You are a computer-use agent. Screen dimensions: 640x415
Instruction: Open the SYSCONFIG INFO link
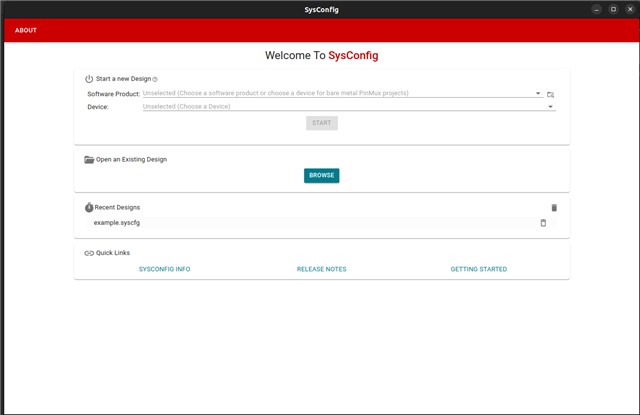coord(164,269)
